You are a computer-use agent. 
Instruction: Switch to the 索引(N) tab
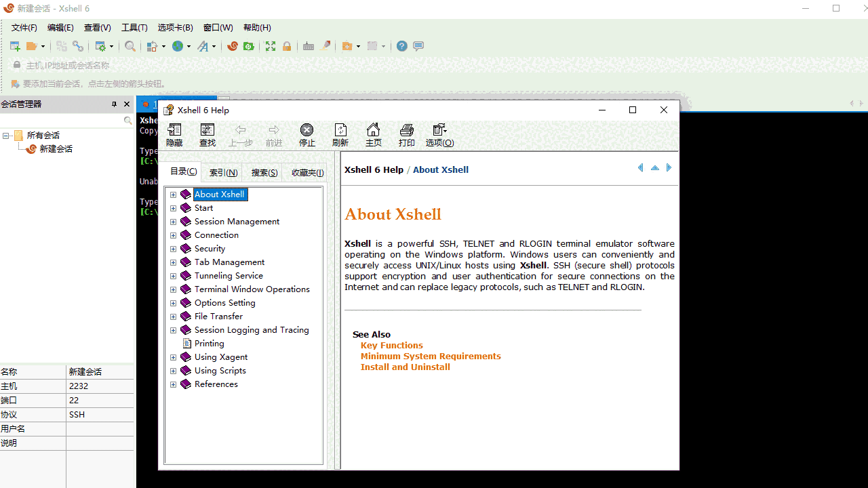pyautogui.click(x=222, y=171)
